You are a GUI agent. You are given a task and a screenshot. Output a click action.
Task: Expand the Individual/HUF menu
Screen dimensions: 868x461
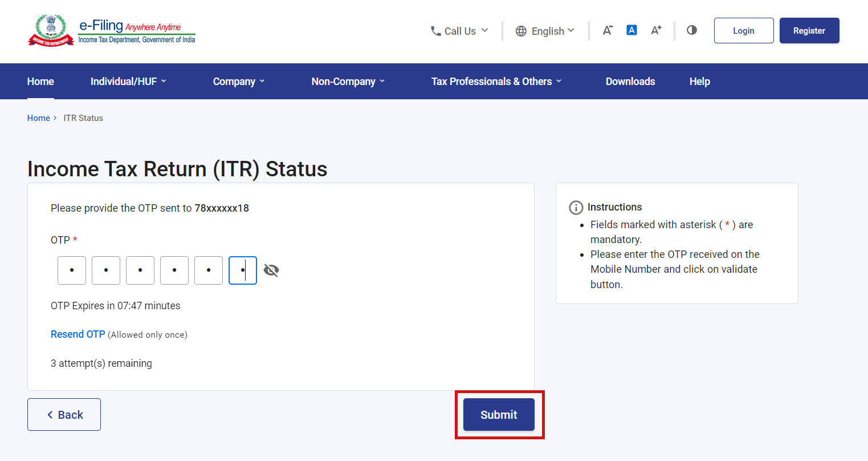click(128, 81)
